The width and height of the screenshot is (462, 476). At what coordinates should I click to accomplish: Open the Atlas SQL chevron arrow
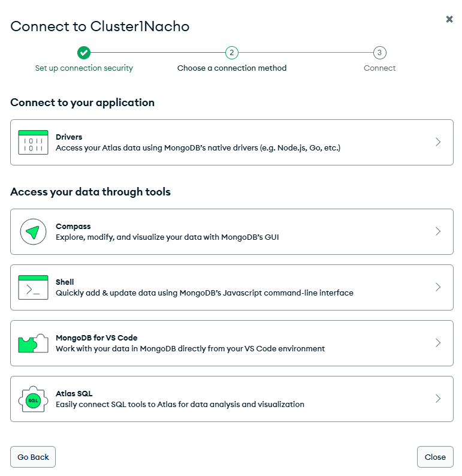pyautogui.click(x=438, y=399)
